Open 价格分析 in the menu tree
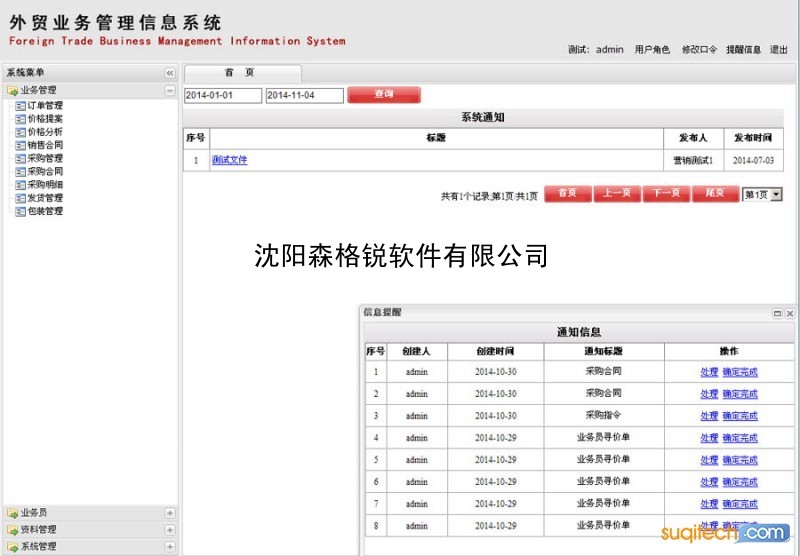 click(45, 132)
